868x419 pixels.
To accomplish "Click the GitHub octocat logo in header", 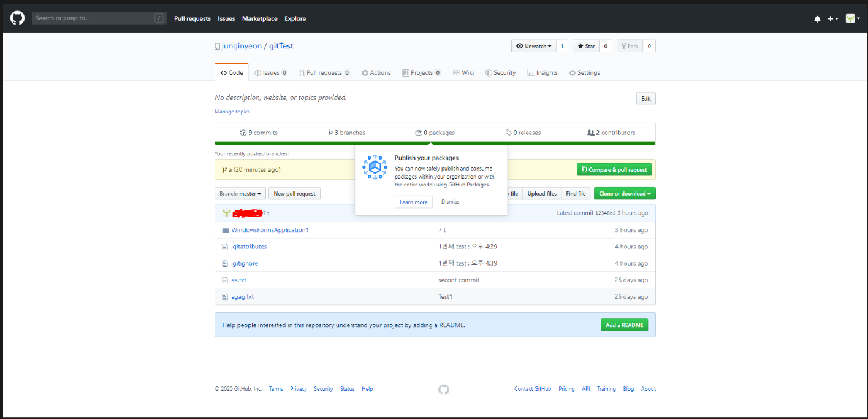I will click(17, 18).
